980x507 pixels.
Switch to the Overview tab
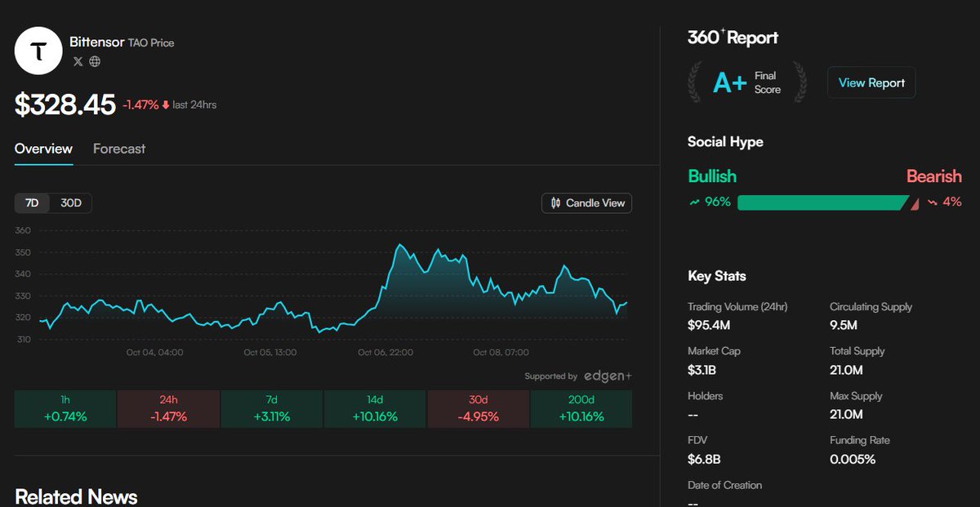(43, 149)
